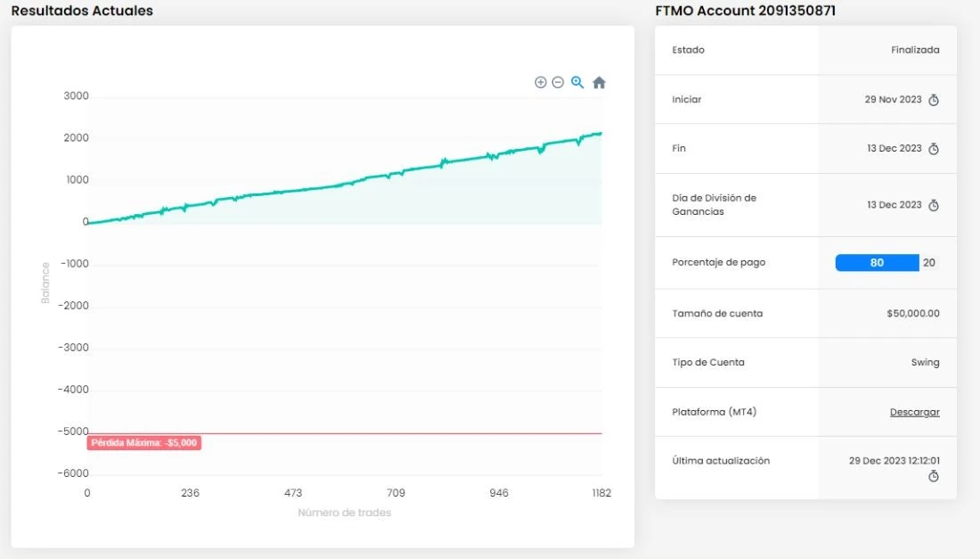This screenshot has width=980, height=559.
Task: Click the 20 payout share number
Action: pyautogui.click(x=929, y=263)
